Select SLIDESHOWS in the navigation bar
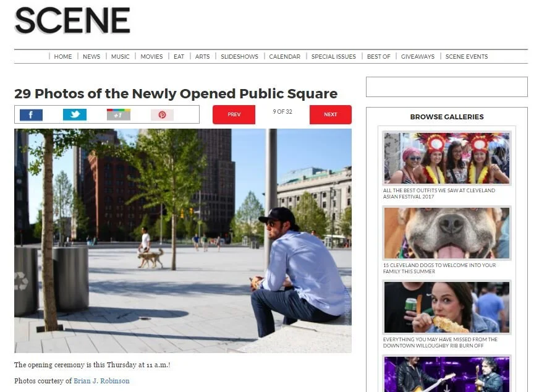Viewport: 539px width, 392px height. pos(239,56)
